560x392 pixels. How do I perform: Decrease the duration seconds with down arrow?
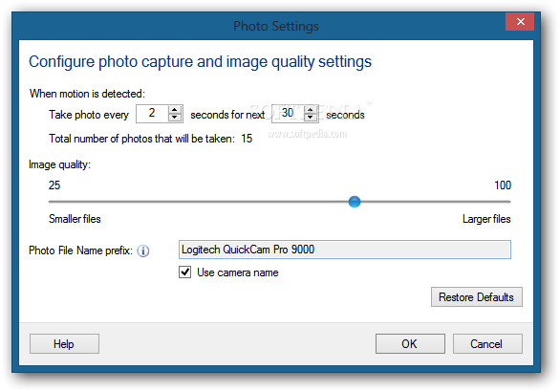click(x=310, y=118)
